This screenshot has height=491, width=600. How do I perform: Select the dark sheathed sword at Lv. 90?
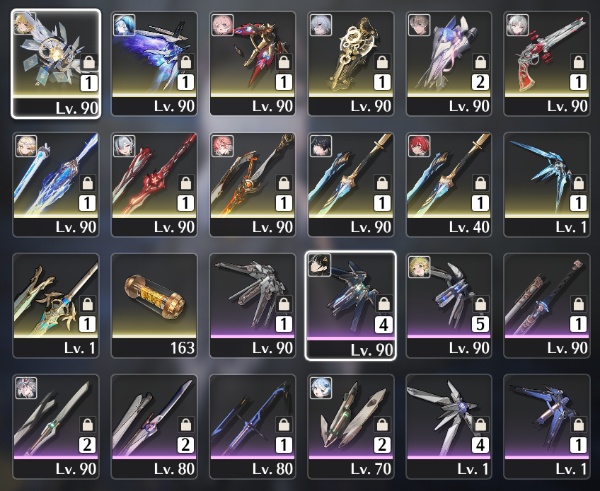(547, 305)
